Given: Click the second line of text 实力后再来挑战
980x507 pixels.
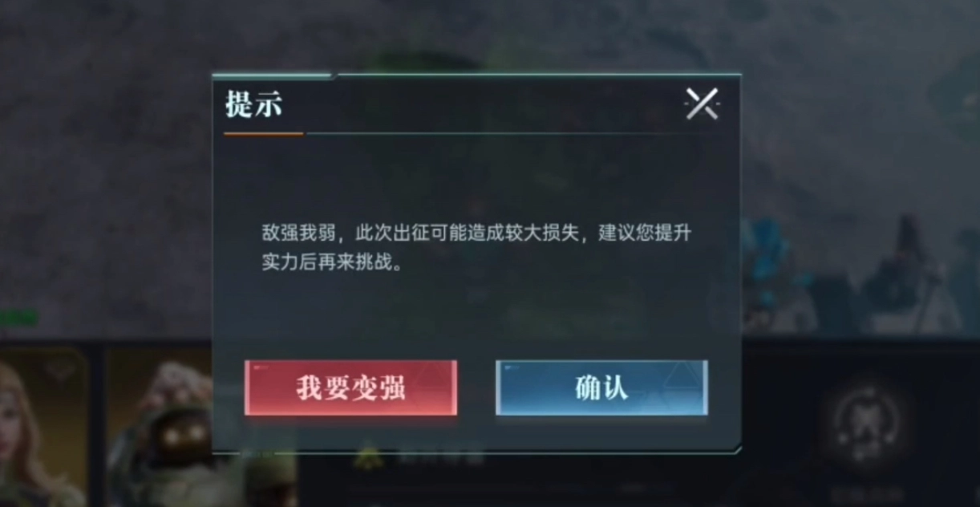Looking at the screenshot, I should (332, 262).
